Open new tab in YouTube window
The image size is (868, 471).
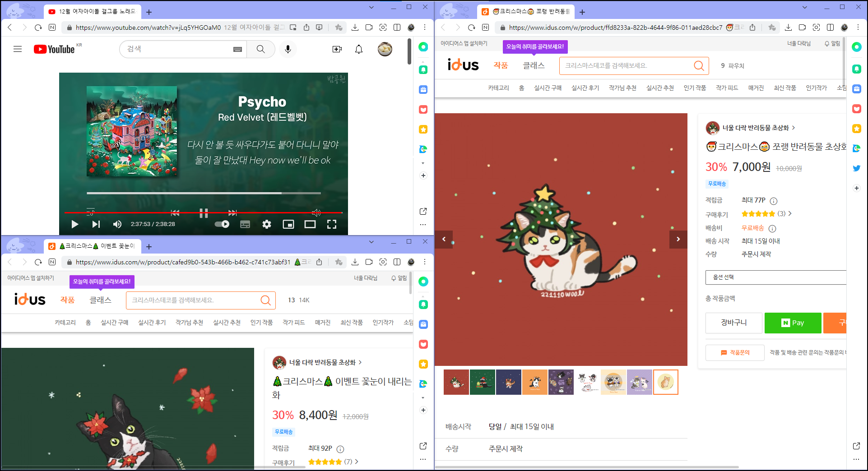pyautogui.click(x=149, y=12)
